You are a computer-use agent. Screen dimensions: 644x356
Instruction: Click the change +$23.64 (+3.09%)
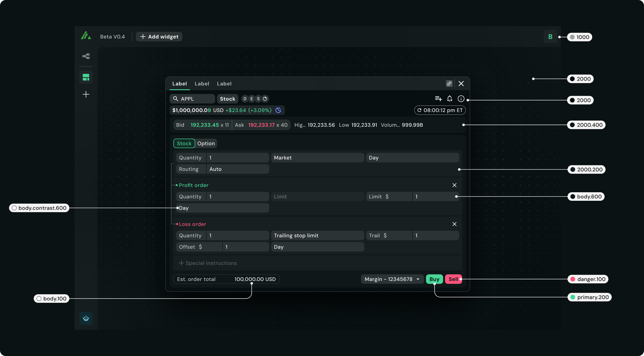click(248, 110)
